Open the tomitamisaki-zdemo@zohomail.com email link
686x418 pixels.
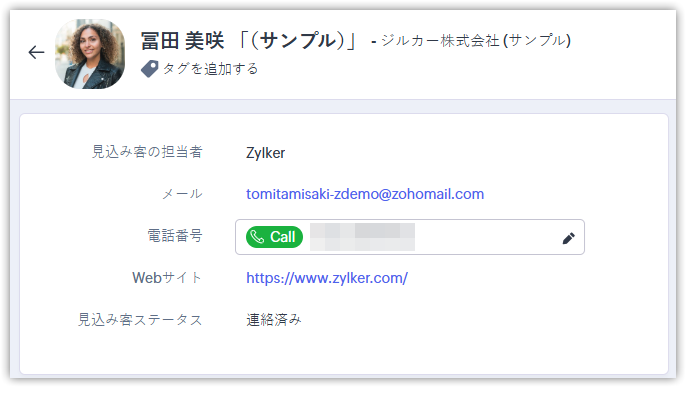pos(365,194)
